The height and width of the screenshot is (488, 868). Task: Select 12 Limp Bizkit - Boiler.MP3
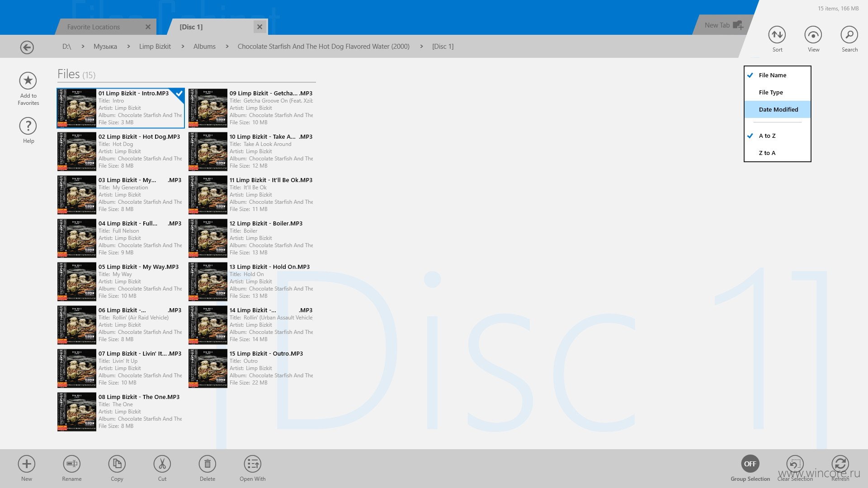coord(252,238)
